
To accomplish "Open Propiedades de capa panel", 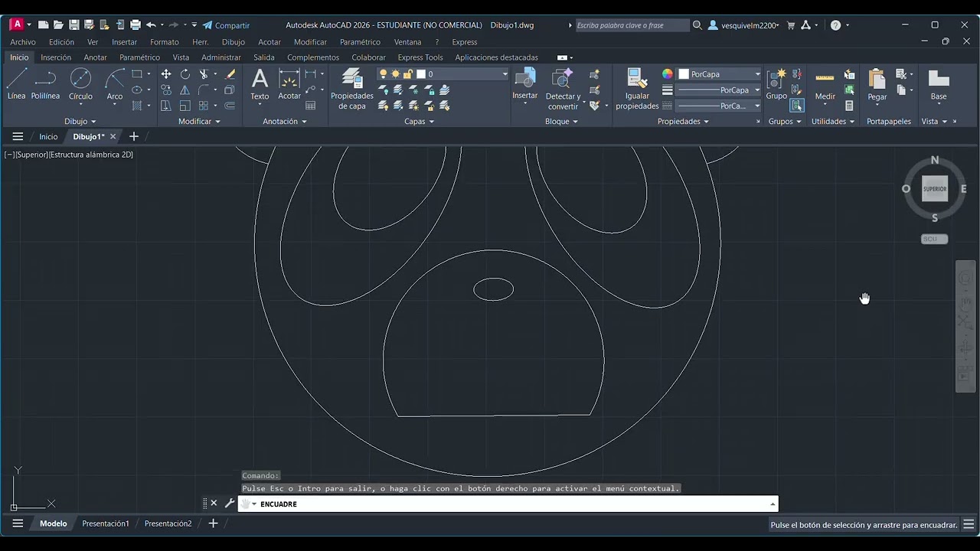I will click(x=352, y=89).
